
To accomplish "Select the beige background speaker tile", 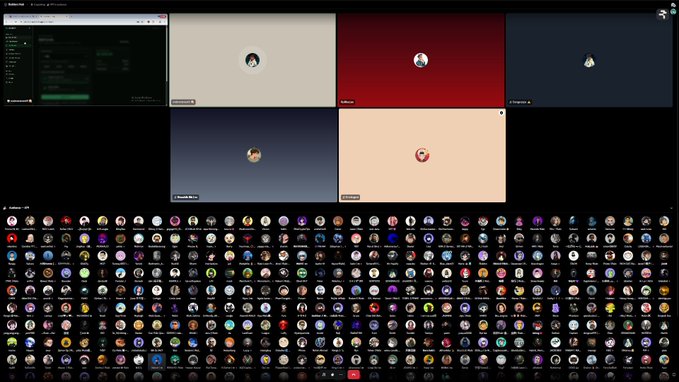I will [252, 60].
